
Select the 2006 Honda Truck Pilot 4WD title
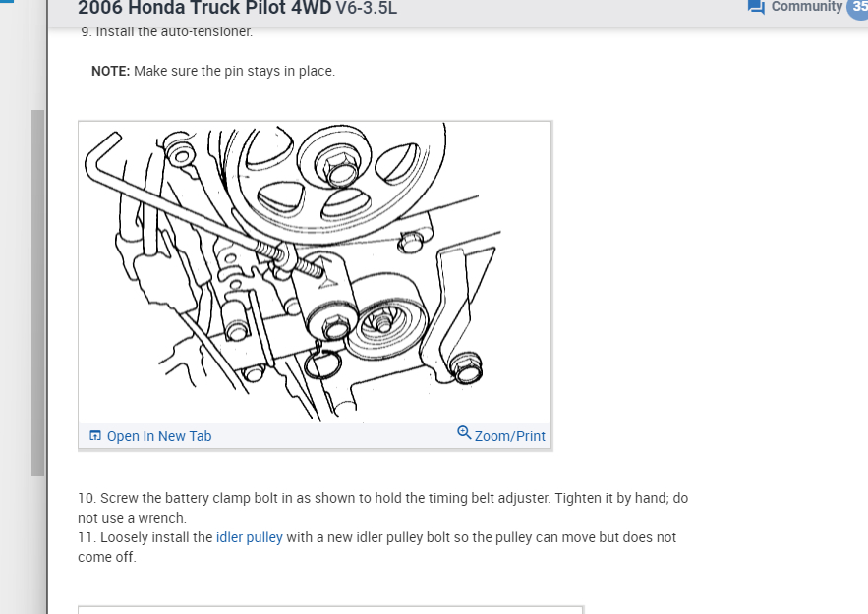click(204, 8)
